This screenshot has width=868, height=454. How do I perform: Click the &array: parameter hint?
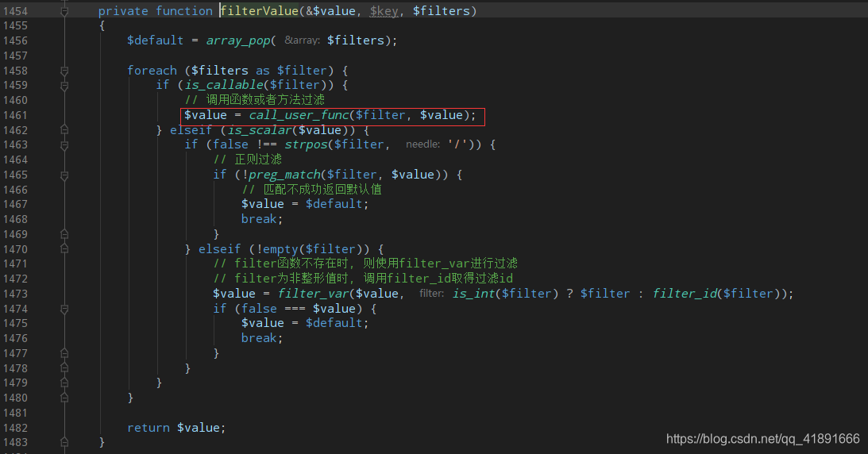(x=303, y=40)
